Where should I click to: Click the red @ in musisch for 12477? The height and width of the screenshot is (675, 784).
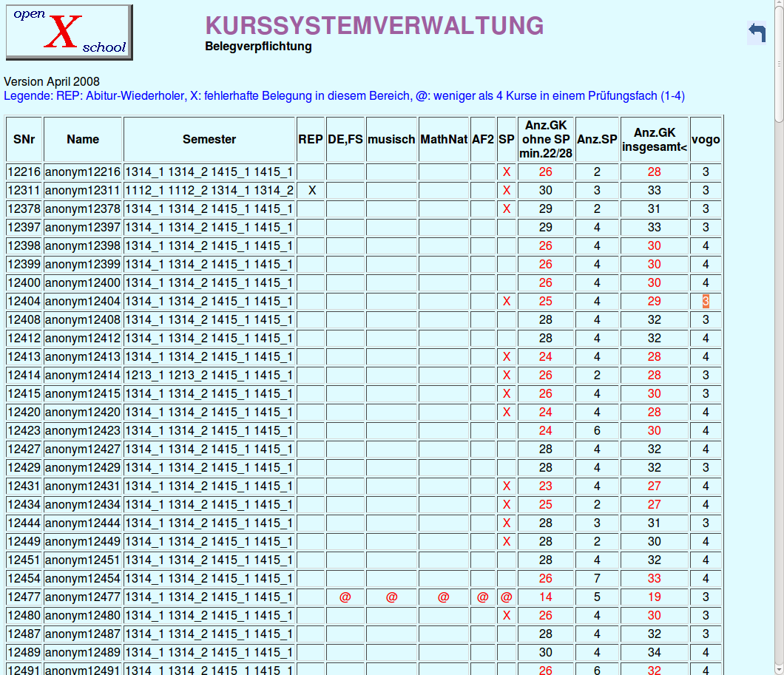[x=391, y=597]
